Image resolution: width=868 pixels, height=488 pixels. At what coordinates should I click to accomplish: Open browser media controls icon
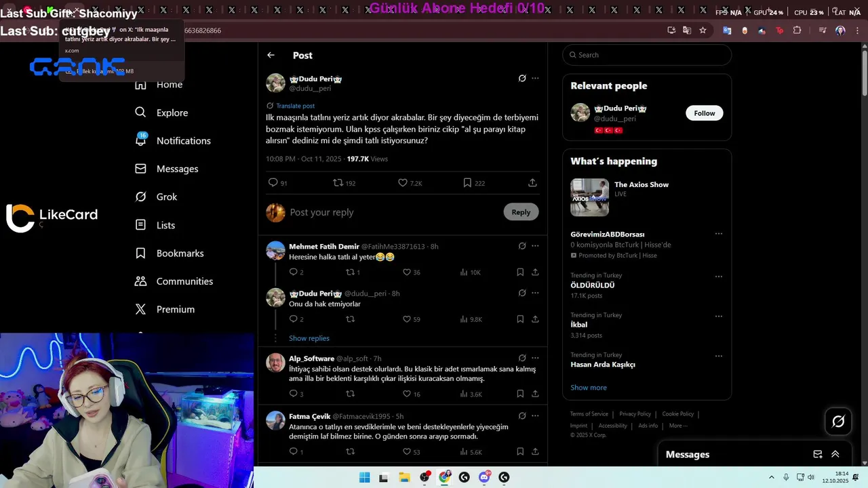(823, 30)
